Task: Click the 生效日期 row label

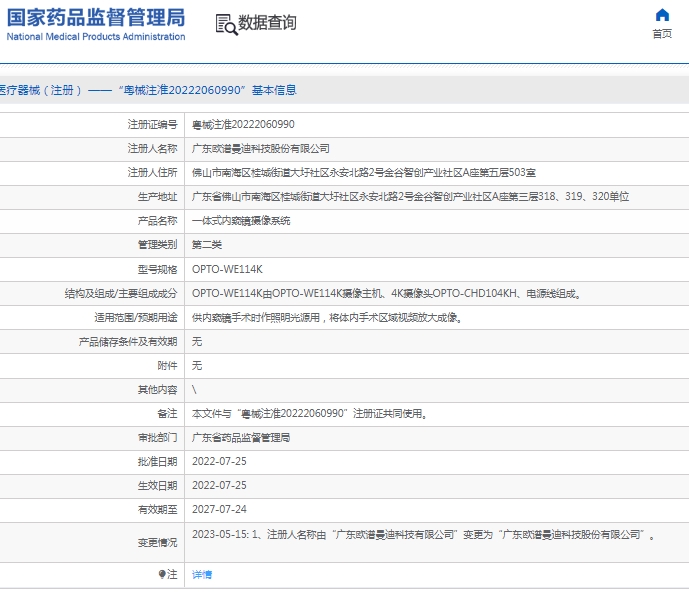Action: click(157, 486)
